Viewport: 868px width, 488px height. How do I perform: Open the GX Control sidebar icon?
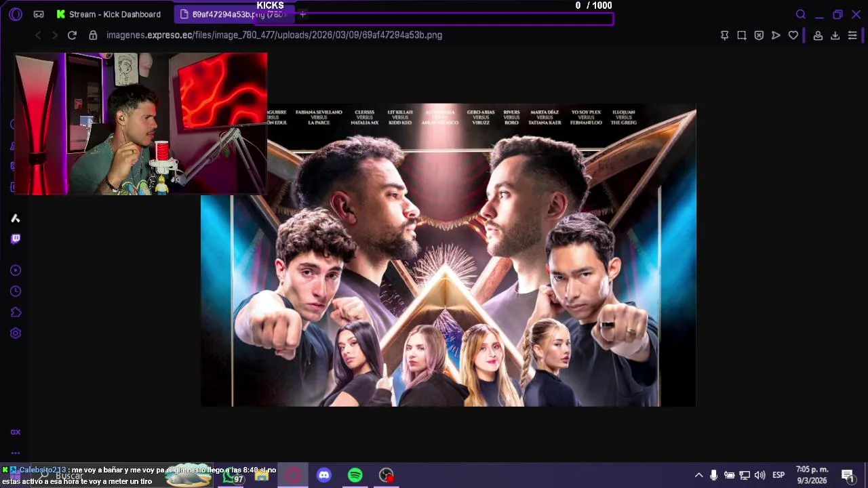[16, 432]
